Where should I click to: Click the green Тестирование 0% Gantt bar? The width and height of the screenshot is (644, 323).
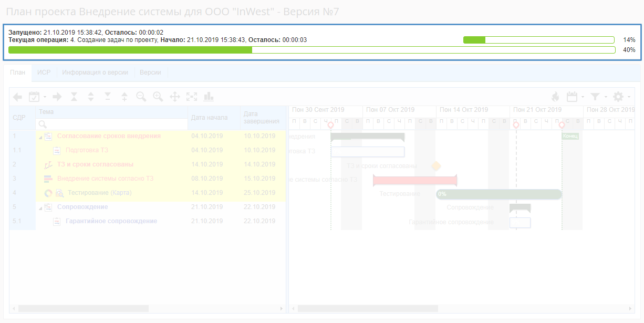(499, 194)
